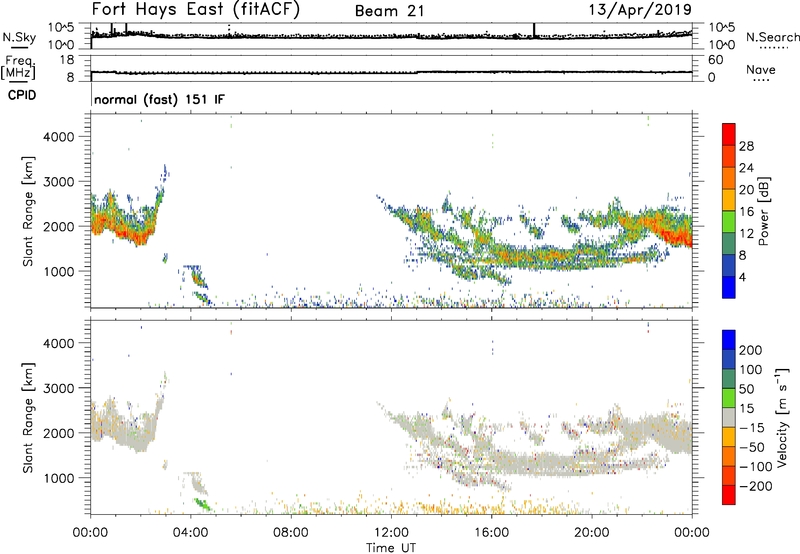Click the 'Fort Hays East (fitACF)' title
The width and height of the screenshot is (800, 554).
click(196, 10)
